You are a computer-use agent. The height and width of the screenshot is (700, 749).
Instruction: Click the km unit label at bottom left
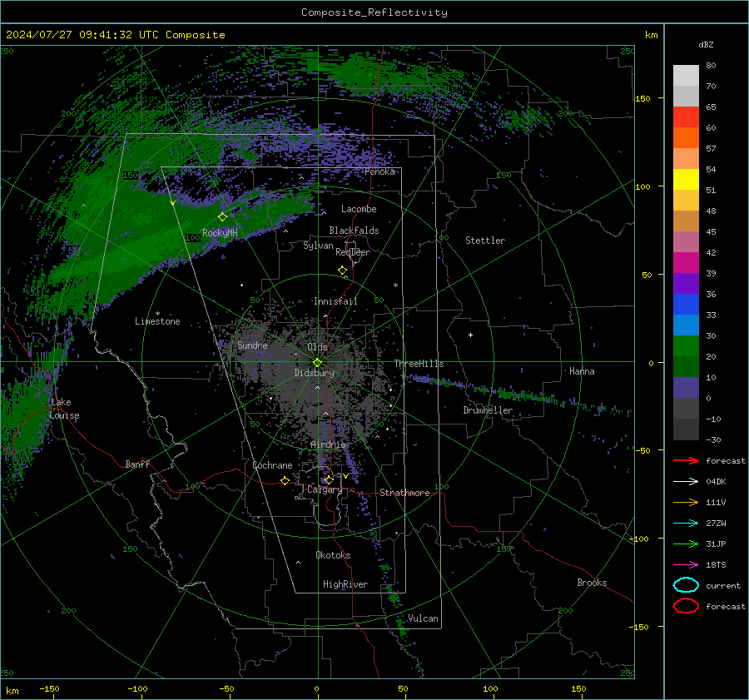click(x=12, y=691)
